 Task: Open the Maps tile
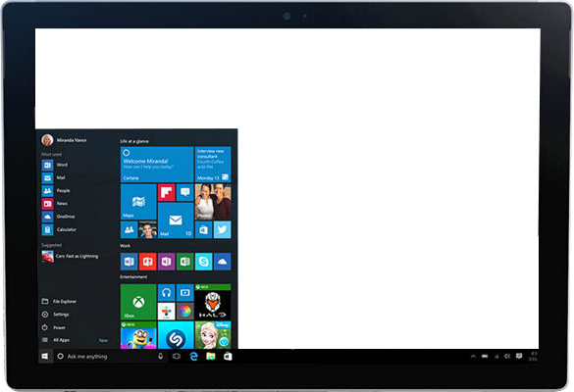click(x=138, y=202)
